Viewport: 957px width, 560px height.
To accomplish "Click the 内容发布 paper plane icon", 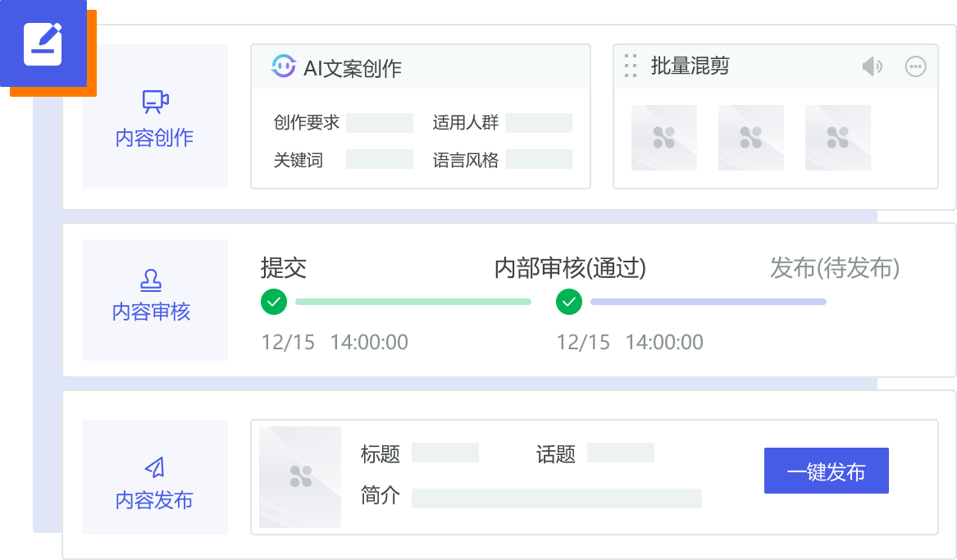I will [154, 467].
